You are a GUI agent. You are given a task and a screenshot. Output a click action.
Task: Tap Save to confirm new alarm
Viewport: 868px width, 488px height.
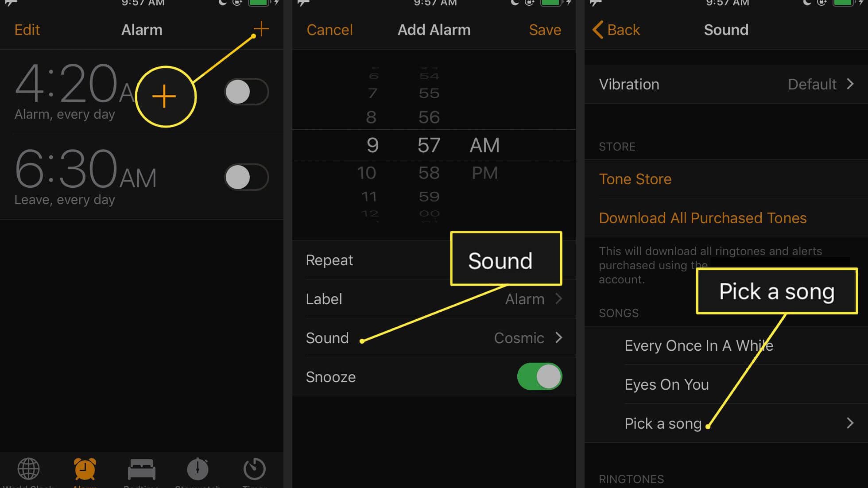545,29
